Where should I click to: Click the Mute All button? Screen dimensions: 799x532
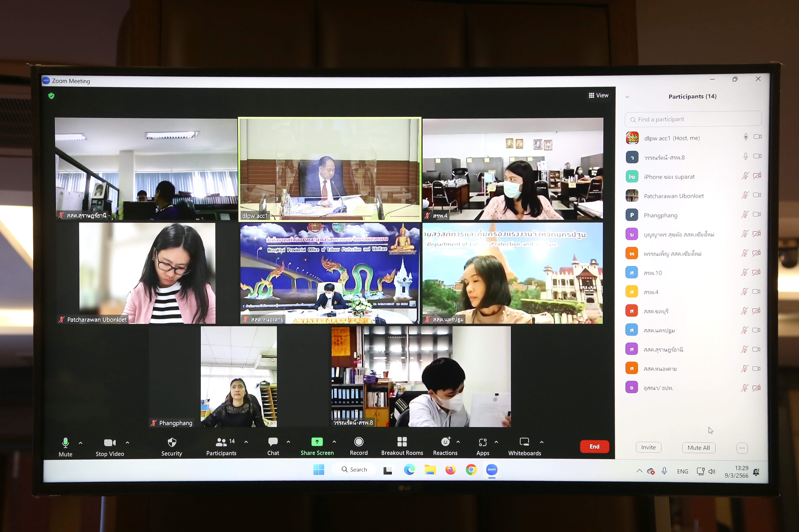click(698, 448)
